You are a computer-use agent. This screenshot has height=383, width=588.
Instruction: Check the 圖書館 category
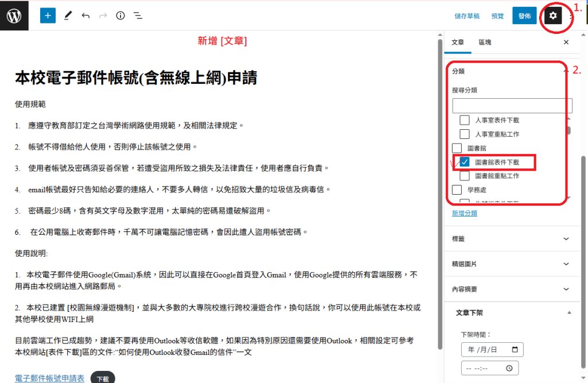(457, 148)
